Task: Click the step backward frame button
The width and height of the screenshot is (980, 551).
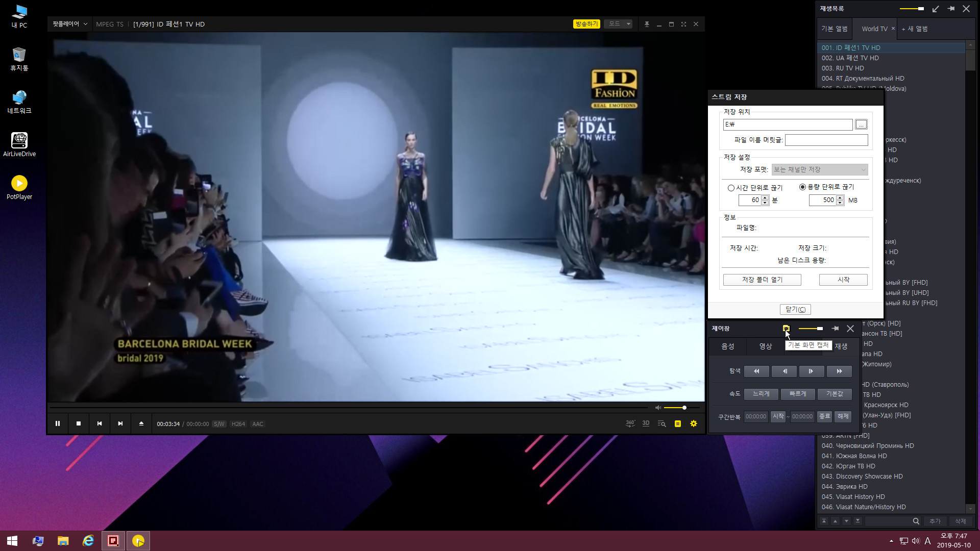Action: 785,371
